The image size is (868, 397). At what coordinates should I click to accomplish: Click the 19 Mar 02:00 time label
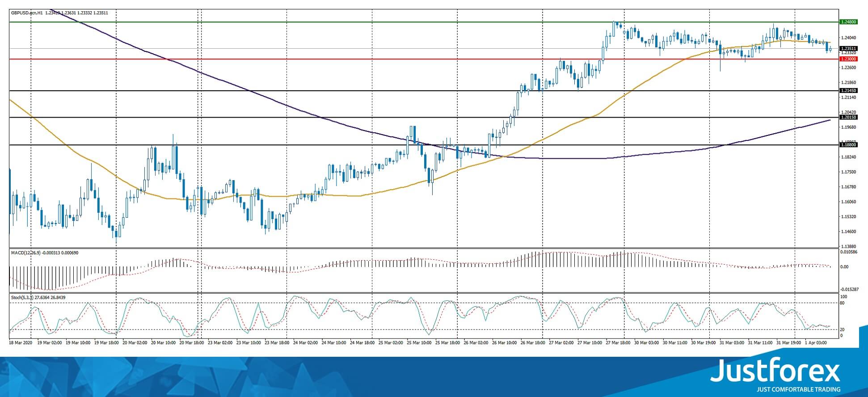50,343
